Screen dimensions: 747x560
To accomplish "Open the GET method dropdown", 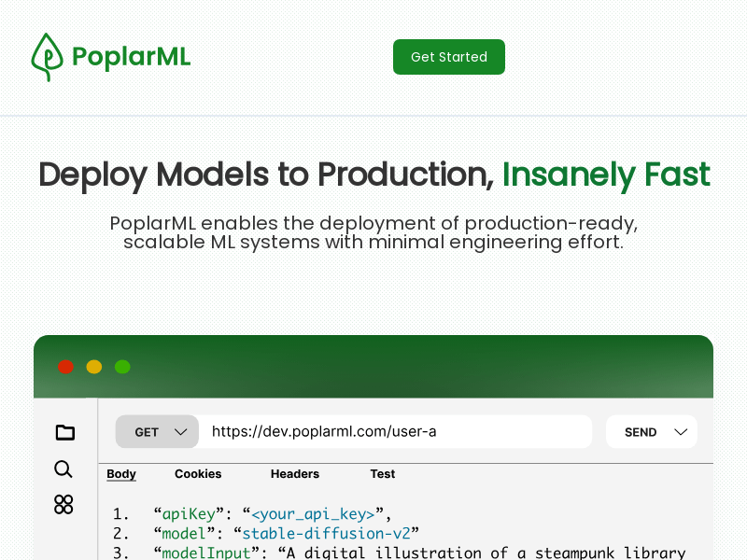I will coord(157,431).
